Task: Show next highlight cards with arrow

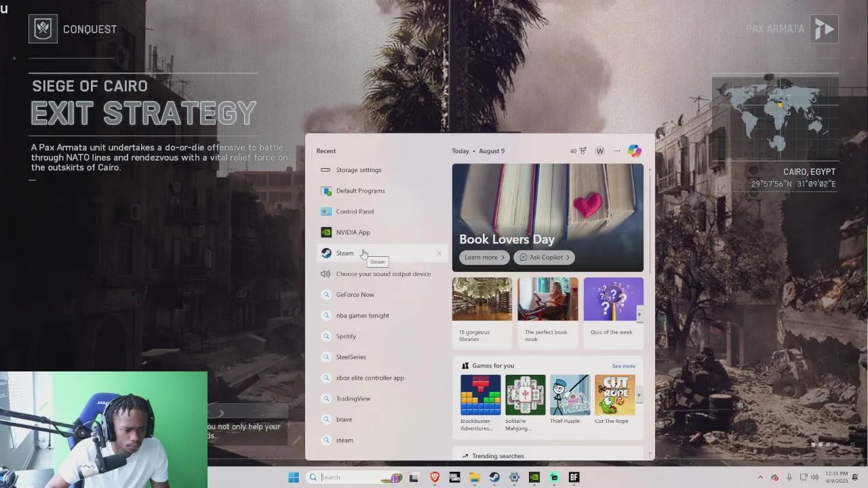Action: pyautogui.click(x=639, y=314)
